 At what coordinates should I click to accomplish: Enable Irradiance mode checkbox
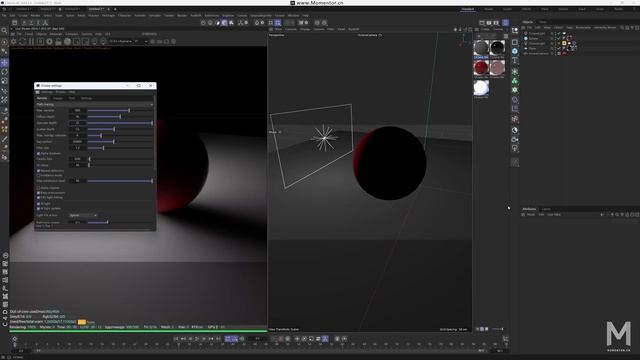pyautogui.click(x=39, y=176)
